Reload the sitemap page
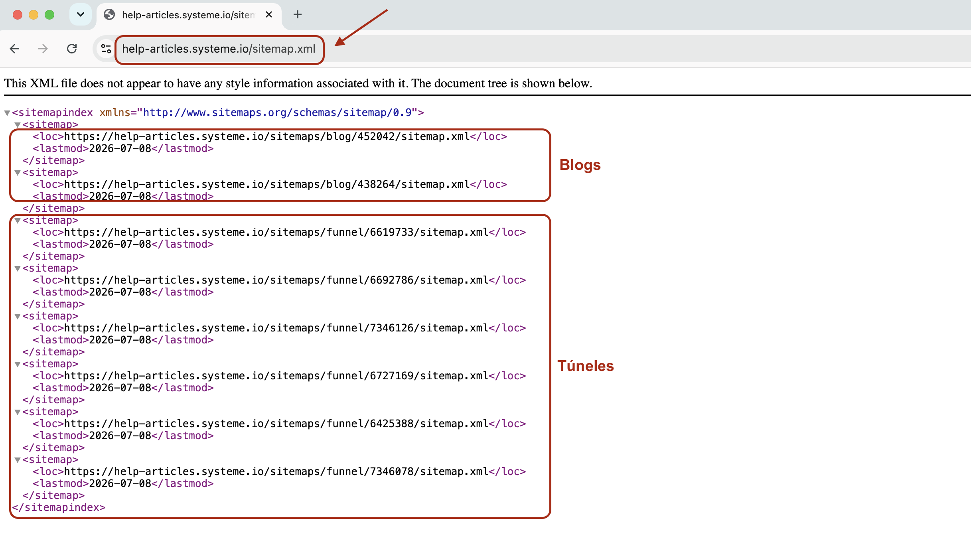 click(72, 49)
